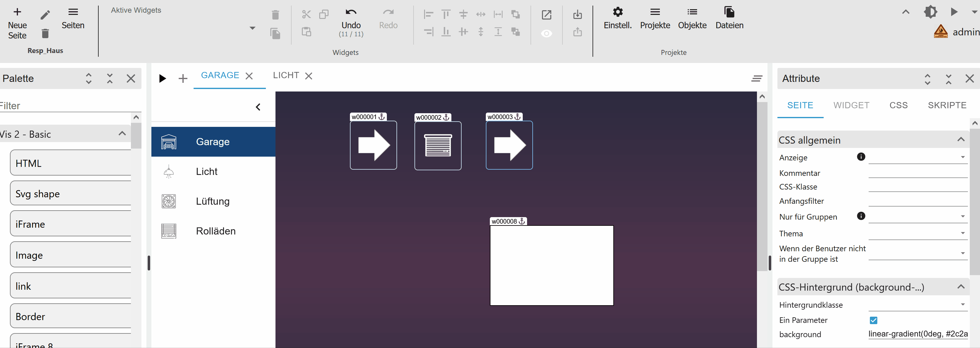Open the Thema dropdown
Screen dimensions: 980x348
coord(963,233)
